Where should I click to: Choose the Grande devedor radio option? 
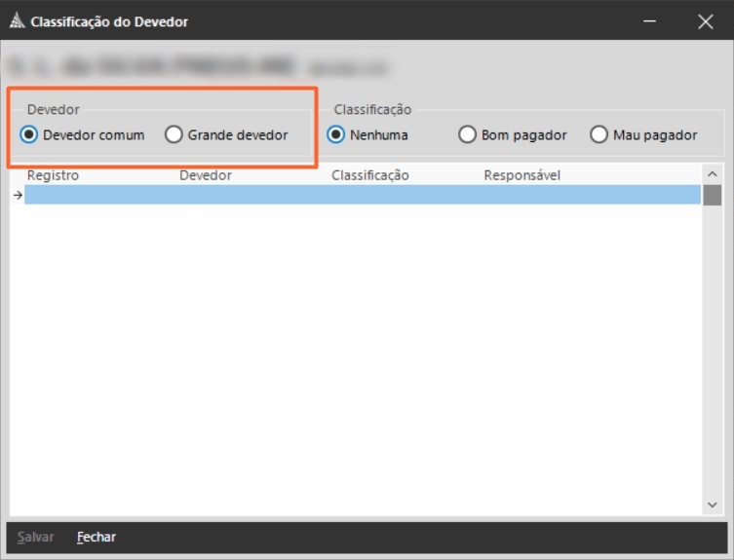click(174, 135)
